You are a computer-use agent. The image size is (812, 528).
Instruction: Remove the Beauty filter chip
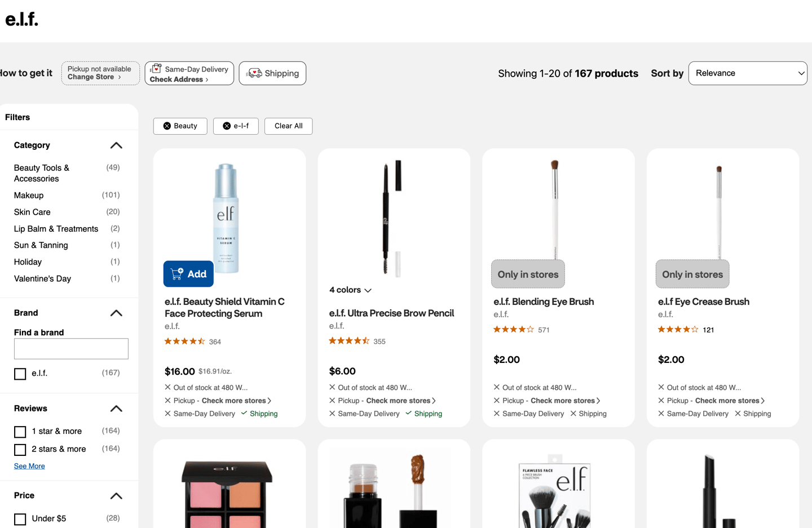[167, 126]
